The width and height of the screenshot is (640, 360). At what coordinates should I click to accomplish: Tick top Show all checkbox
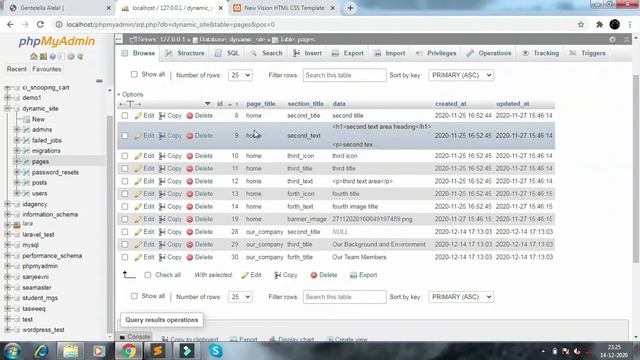[134, 74]
